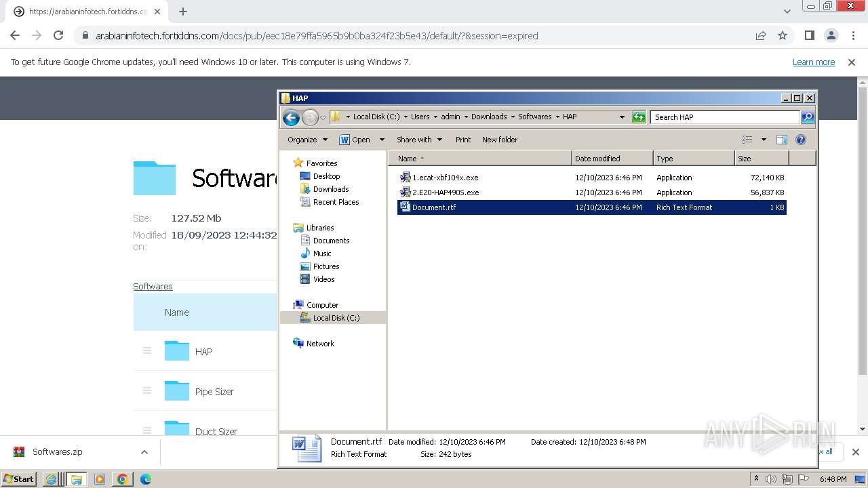This screenshot has width=868, height=488.
Task: Reload the Chrome page
Action: coord(58,36)
